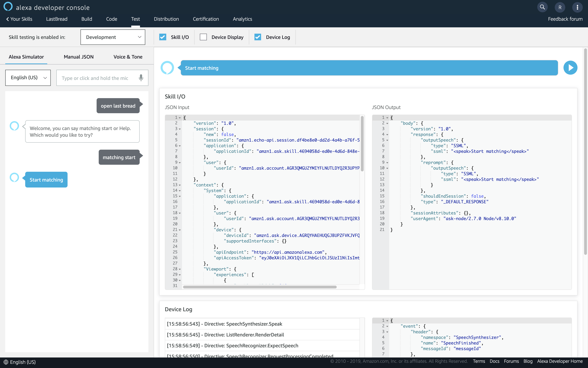The height and width of the screenshot is (368, 588).
Task: Select the 'open last bread' utterance bubble
Action: pyautogui.click(x=118, y=106)
